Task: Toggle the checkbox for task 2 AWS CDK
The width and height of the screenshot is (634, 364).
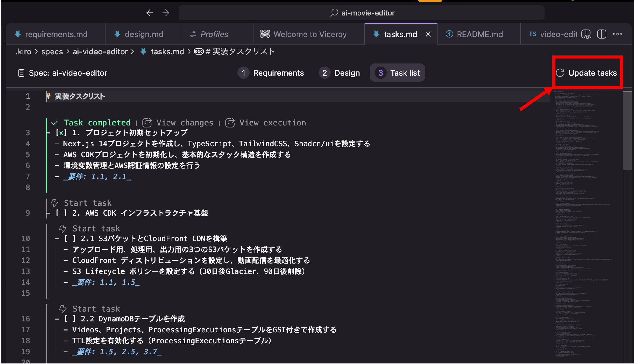Action: [61, 213]
